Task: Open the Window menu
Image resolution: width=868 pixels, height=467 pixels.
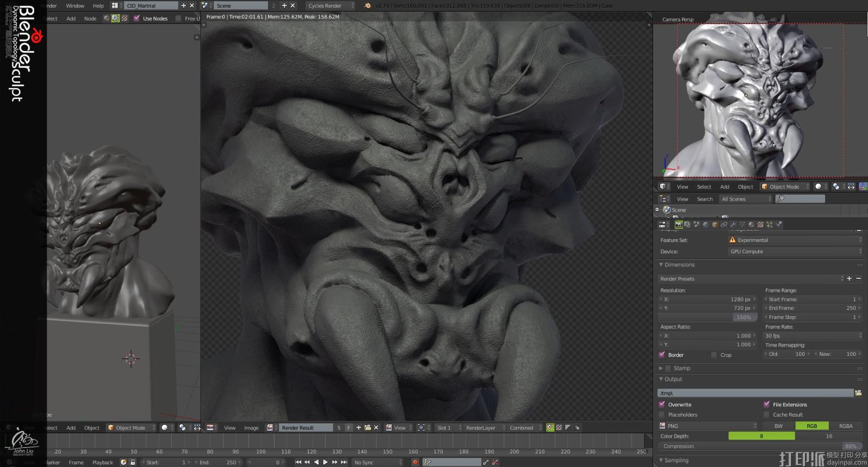Action: point(75,5)
